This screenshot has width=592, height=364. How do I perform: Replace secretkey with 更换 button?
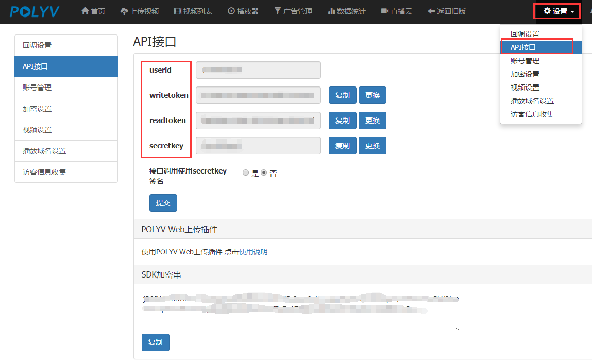click(373, 146)
